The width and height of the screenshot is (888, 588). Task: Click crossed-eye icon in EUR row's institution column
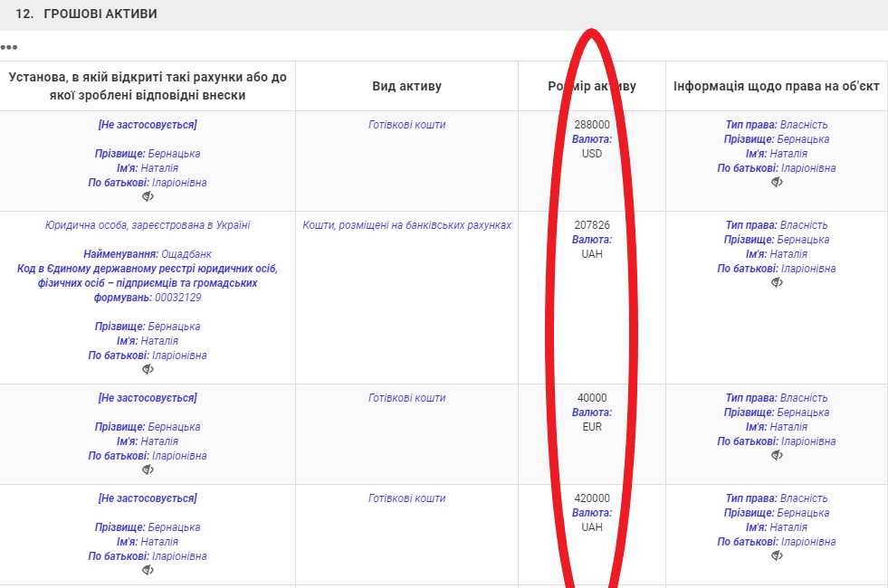pos(148,469)
